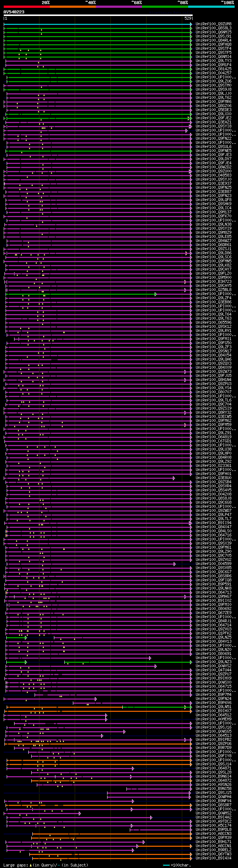Image resolution: width=238 pixels, height=868 pixels.
Task: Select hit label UniRef100_Q3EAZ1
Action: coord(213,122)
